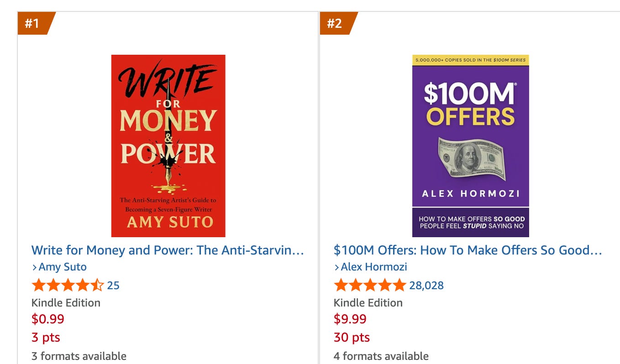Click the #1 rank badge
The width and height of the screenshot is (620, 364).
coord(33,23)
